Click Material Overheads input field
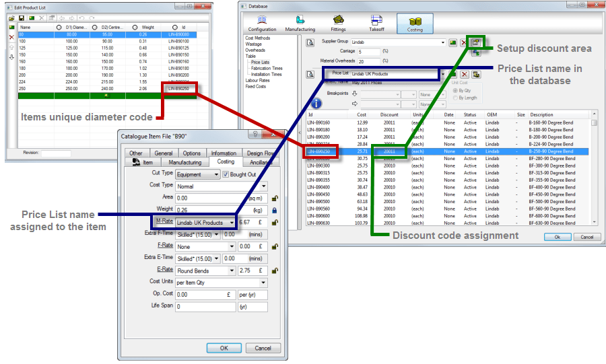This screenshot has width=606, height=364. 369,61
